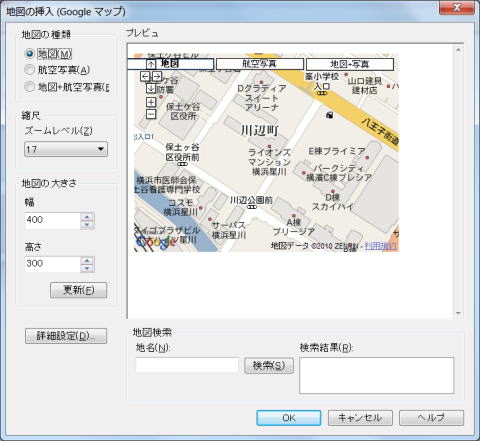Viewport: 480px width, 441px height.
Task: Click the 川辺公園前 map label
Action: pyautogui.click(x=251, y=200)
